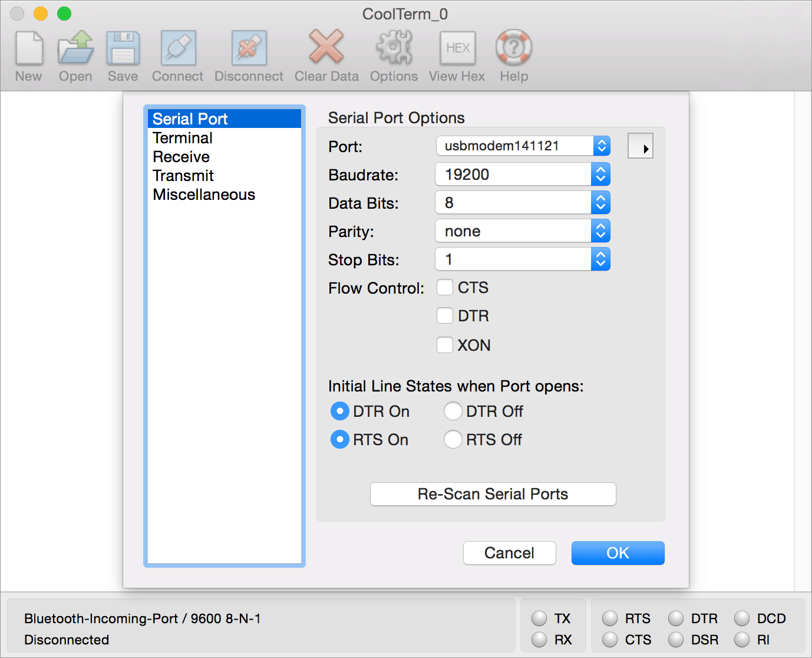This screenshot has width=812, height=658.
Task: Open a saved connection using the Open icon
Action: pos(75,53)
